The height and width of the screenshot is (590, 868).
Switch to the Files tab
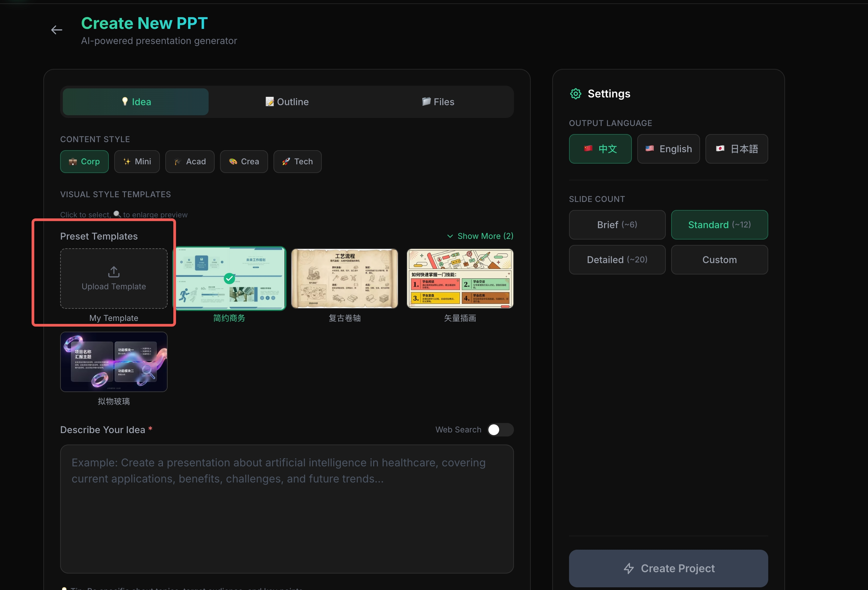point(438,101)
